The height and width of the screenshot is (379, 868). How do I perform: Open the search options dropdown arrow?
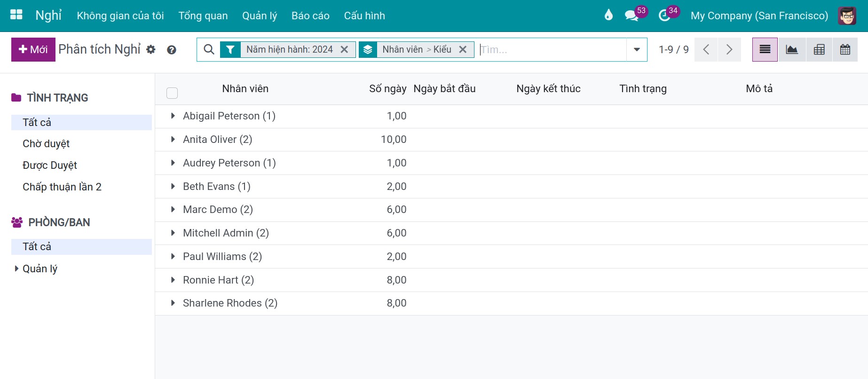637,49
